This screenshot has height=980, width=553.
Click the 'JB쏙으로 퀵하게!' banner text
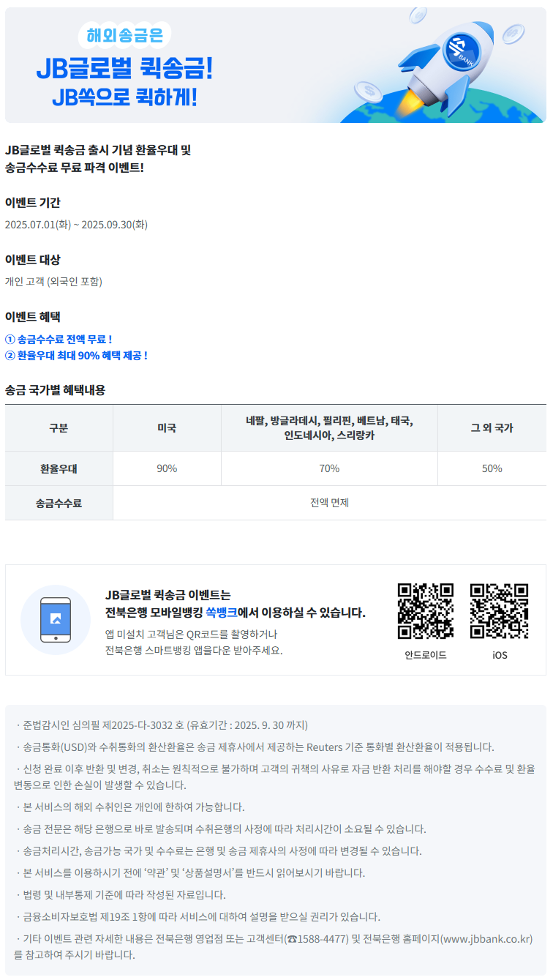pyautogui.click(x=124, y=97)
